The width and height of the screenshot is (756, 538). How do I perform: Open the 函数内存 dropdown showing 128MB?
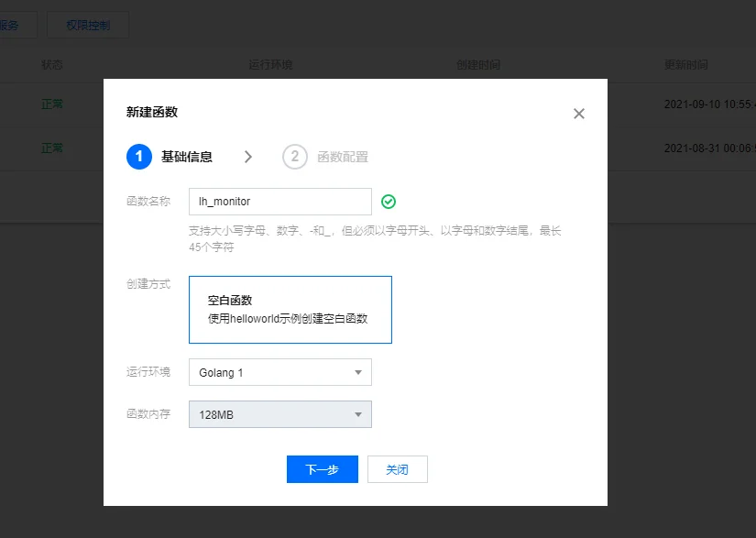pos(280,414)
